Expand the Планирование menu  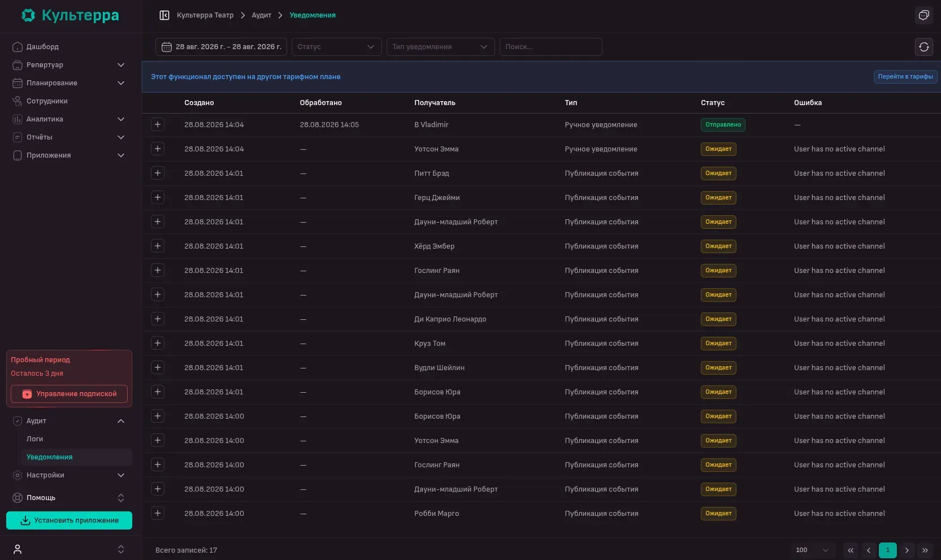(x=70, y=83)
